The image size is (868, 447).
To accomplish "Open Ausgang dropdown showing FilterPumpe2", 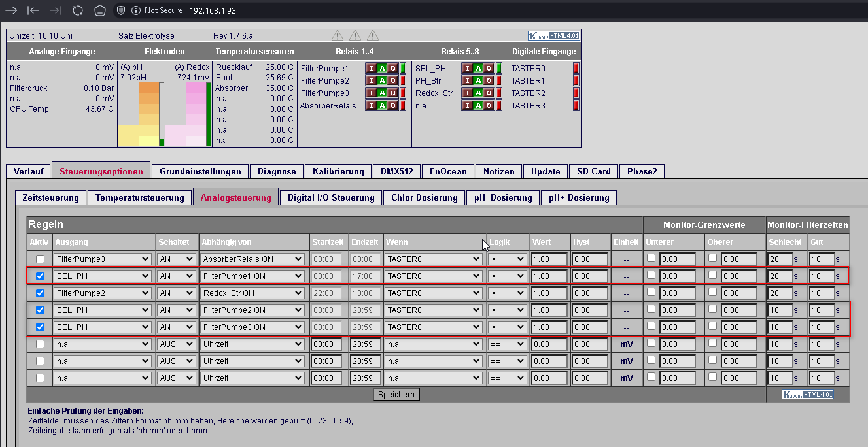I will click(103, 293).
